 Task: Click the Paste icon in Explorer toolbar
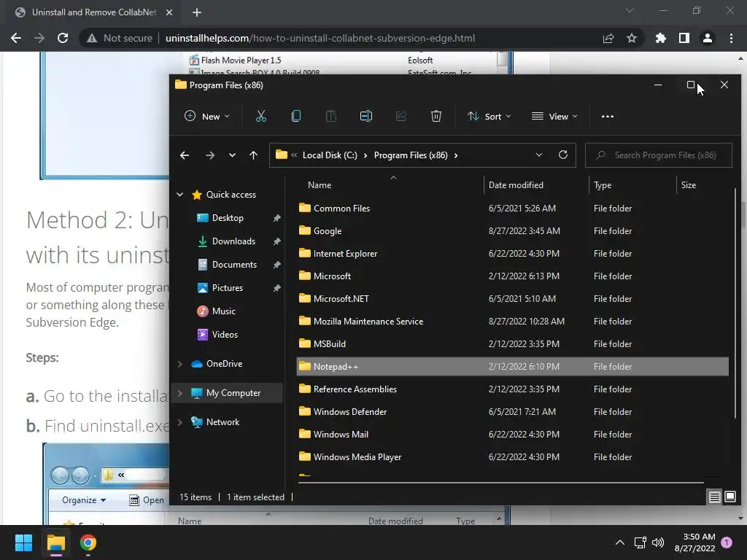(330, 116)
